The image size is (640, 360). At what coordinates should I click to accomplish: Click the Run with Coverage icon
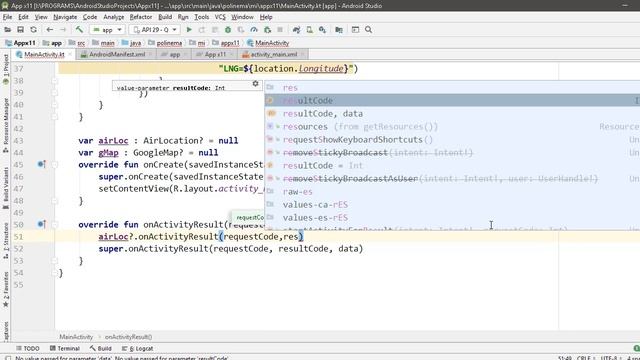point(241,30)
